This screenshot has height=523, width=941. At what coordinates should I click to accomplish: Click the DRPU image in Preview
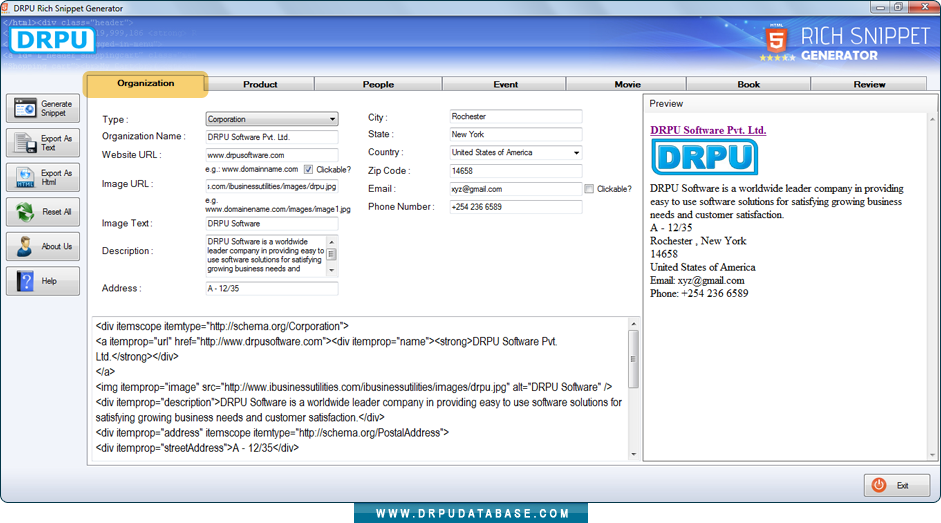tap(705, 157)
